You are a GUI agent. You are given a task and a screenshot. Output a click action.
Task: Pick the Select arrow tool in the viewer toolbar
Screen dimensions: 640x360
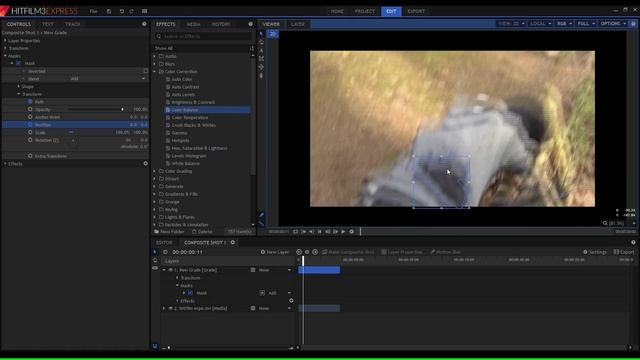(261, 34)
